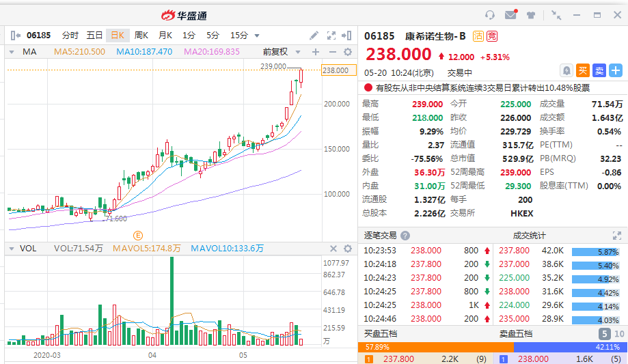Image resolution: width=628 pixels, height=364 pixels.
Task: Zoom out the K-line chart with minus
Action: pyautogui.click(x=332, y=52)
